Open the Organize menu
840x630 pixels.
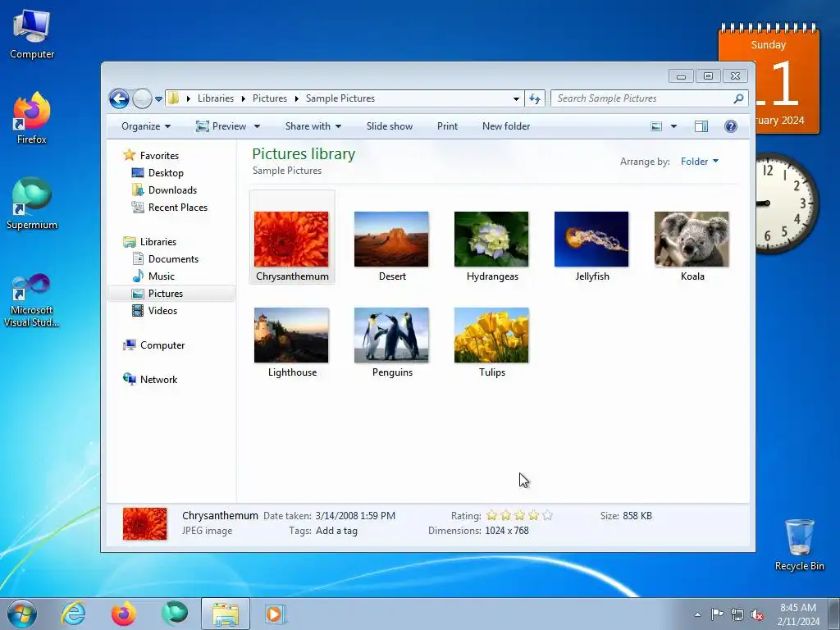[x=146, y=126]
